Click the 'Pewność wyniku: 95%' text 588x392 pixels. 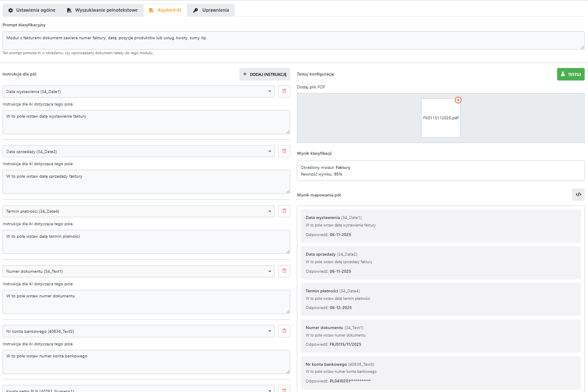tap(322, 174)
